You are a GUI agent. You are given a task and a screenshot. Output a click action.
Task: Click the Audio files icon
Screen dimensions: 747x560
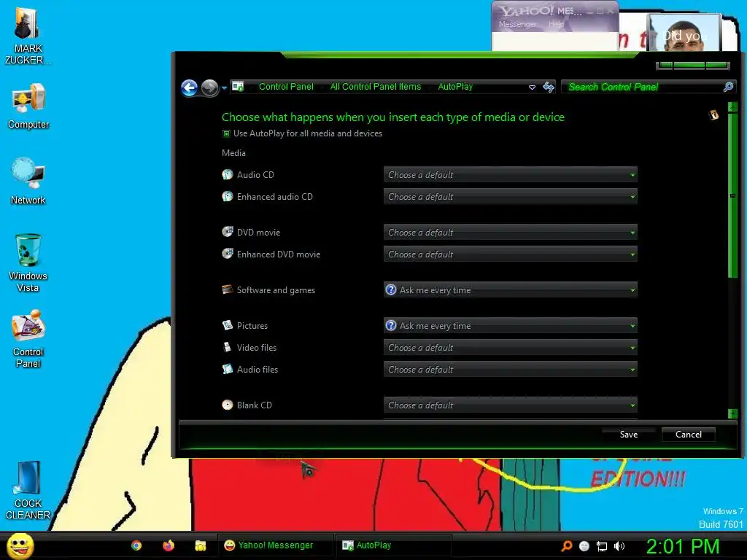(x=228, y=369)
